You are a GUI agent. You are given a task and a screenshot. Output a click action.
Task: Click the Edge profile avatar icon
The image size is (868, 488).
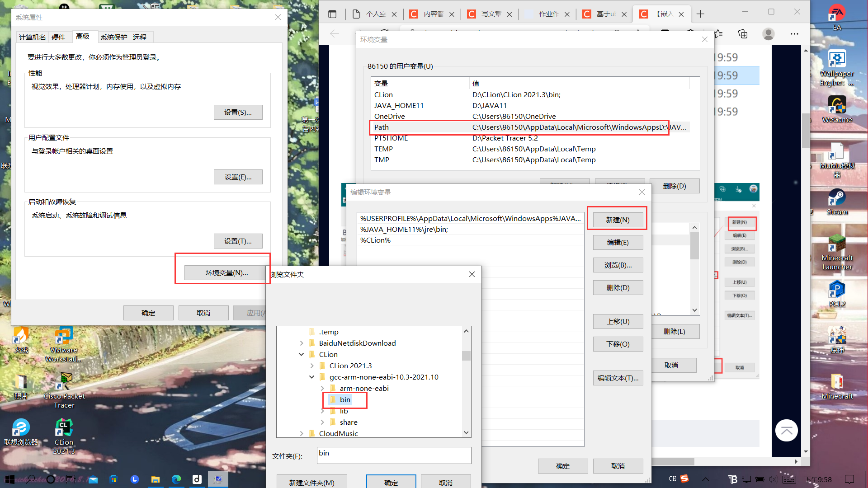pos(768,34)
